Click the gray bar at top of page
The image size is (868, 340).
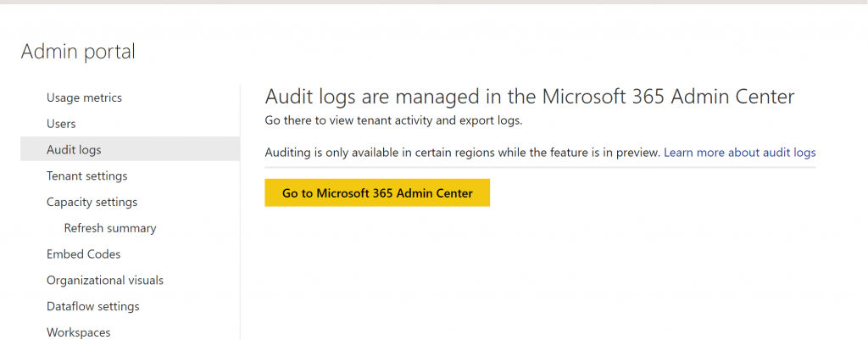point(434,3)
